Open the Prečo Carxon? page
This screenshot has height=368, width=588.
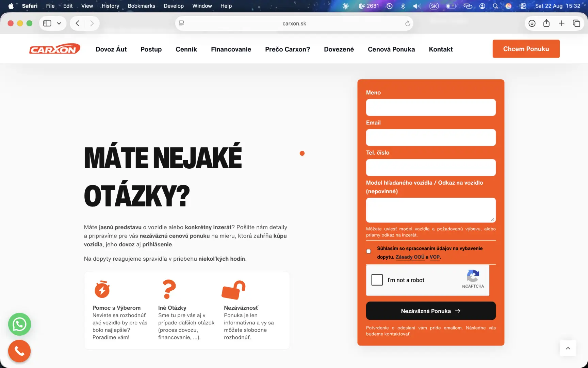tap(288, 49)
